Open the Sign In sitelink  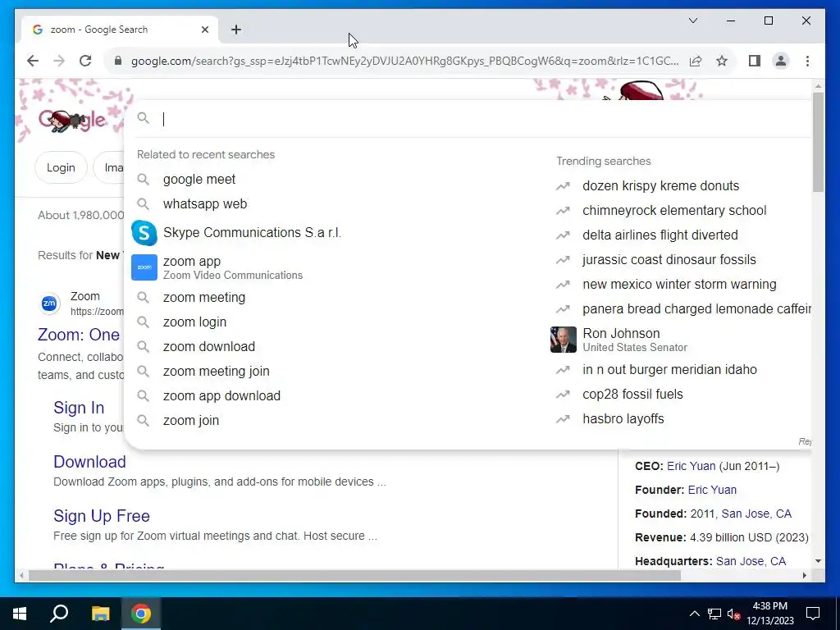tap(79, 408)
